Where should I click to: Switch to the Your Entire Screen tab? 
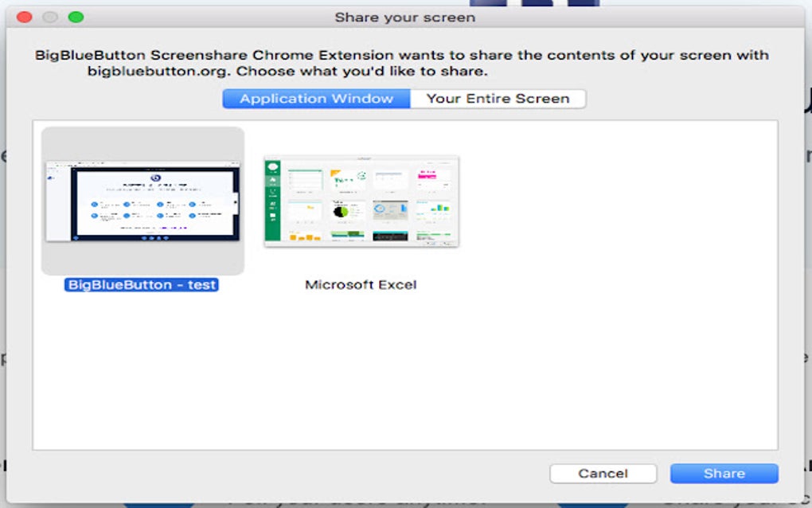498,98
